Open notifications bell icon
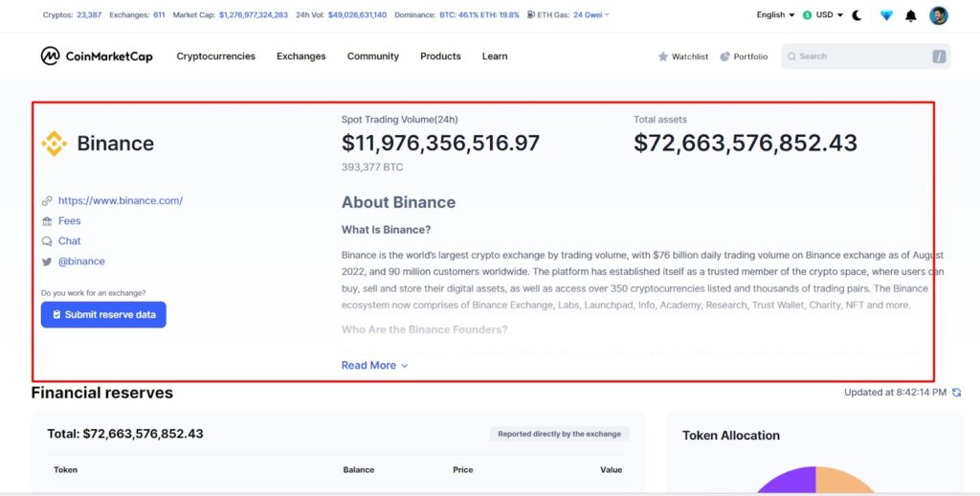Image resolution: width=980 pixels, height=496 pixels. coord(911,15)
